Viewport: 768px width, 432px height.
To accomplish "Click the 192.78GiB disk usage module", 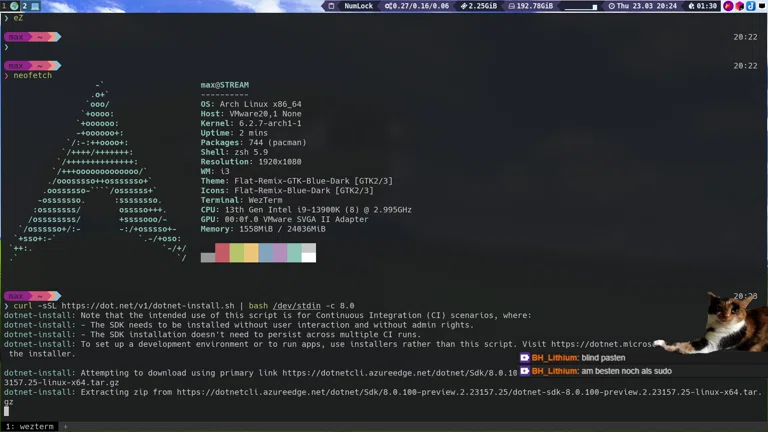I will click(530, 6).
